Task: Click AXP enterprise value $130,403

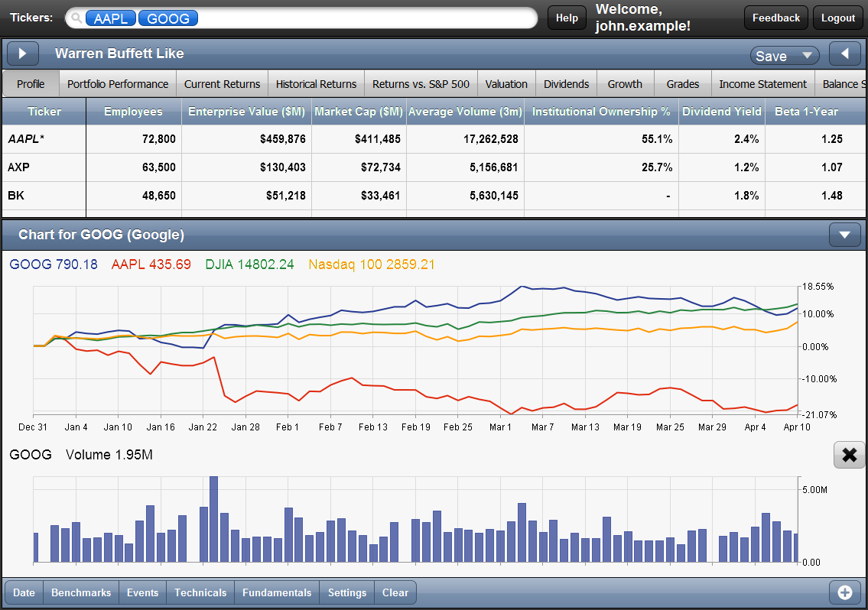Action: point(283,167)
